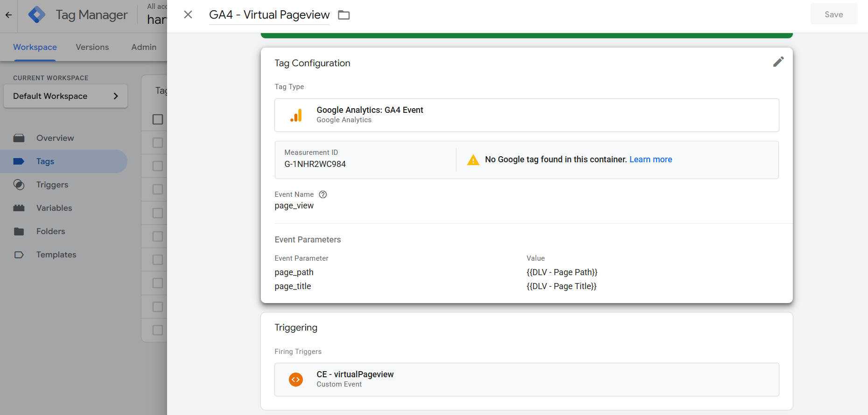Toggle the select-all checkbox in tag list header

[158, 119]
